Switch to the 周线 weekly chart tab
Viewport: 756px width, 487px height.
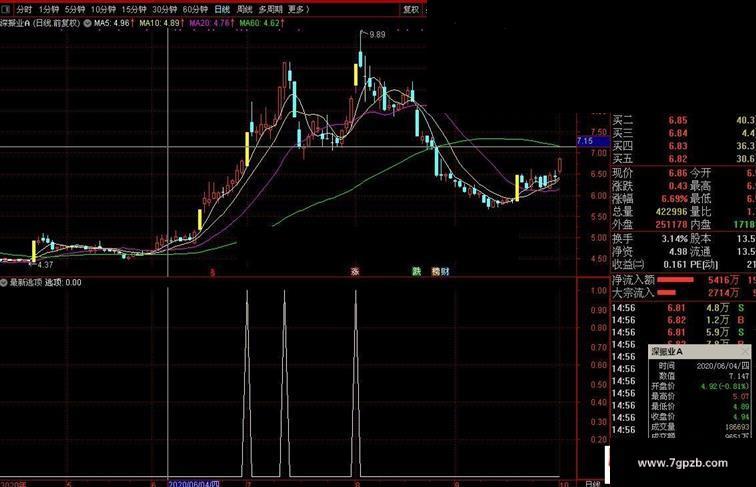(x=244, y=9)
